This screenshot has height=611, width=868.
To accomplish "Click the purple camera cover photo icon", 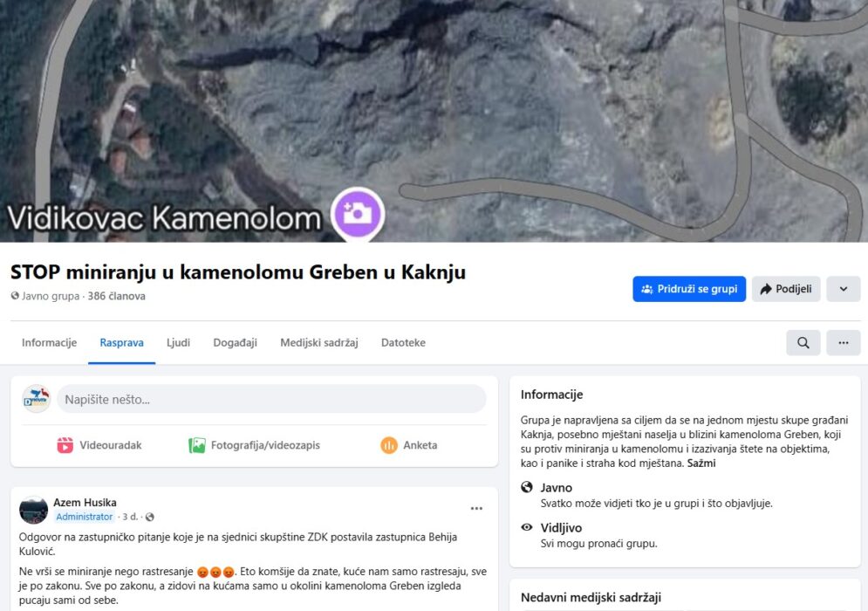I will 357,213.
